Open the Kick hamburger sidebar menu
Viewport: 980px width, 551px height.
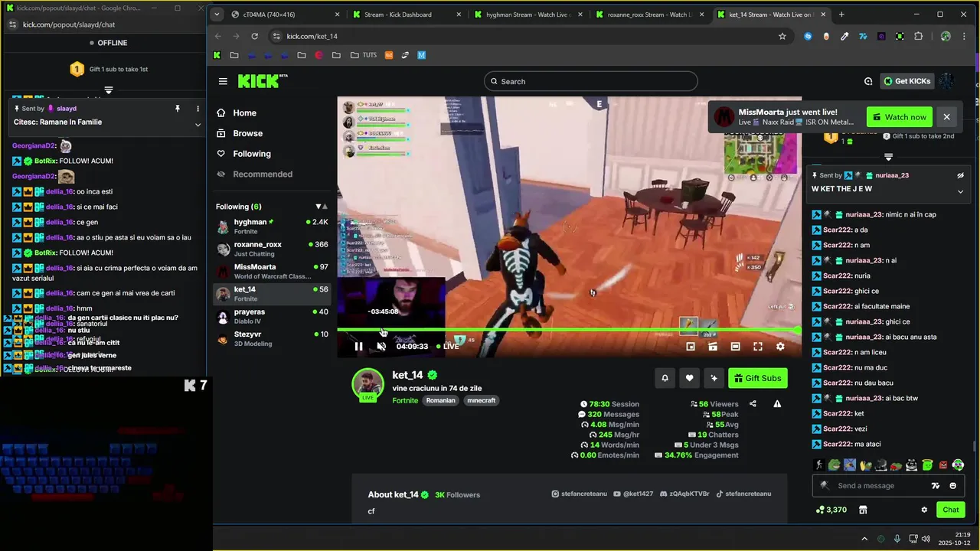[x=223, y=81]
